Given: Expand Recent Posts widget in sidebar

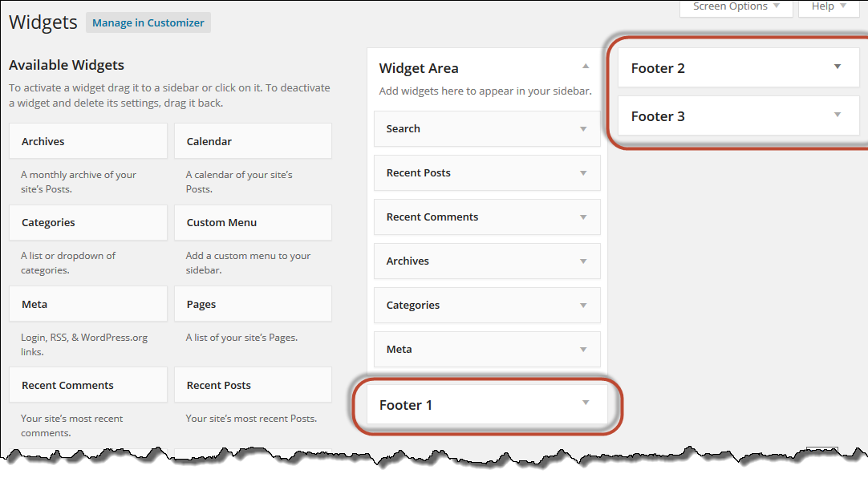Looking at the screenshot, I should click(583, 173).
